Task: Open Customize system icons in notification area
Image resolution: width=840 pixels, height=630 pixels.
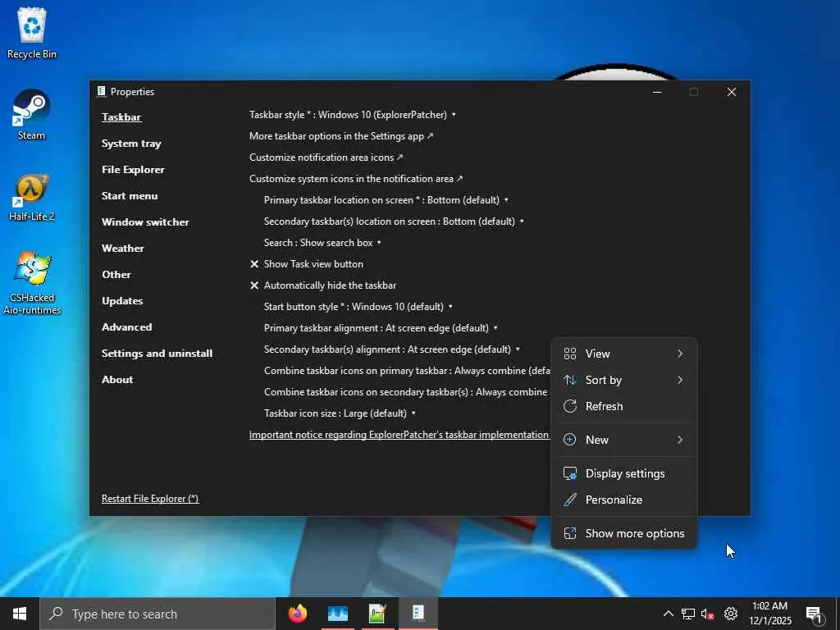Action: click(356, 179)
